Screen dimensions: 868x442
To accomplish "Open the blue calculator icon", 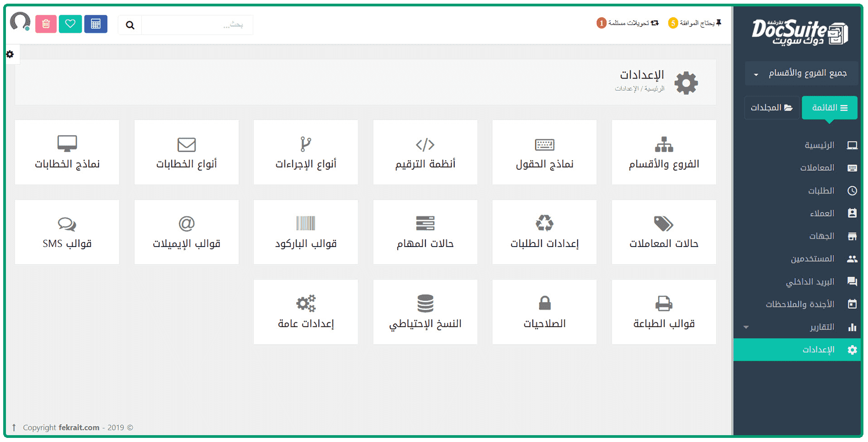I will coord(96,24).
